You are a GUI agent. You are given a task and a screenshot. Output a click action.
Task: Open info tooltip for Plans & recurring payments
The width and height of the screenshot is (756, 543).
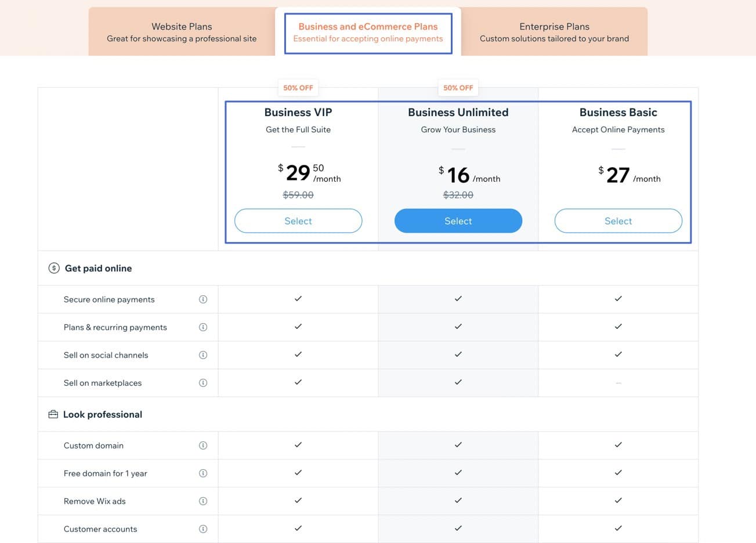(x=203, y=327)
